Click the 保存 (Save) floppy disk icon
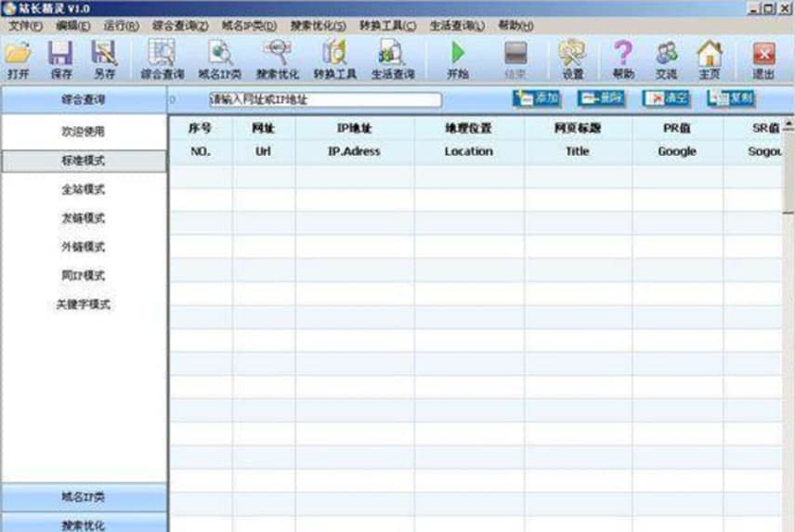795x532 pixels. pos(61,59)
